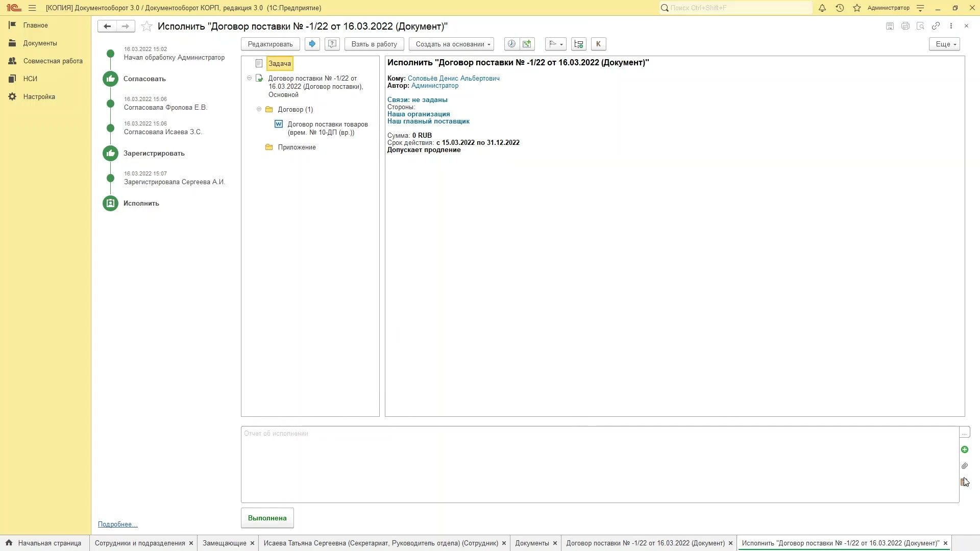This screenshot has height=551, width=980.
Task: Switch to the Документы tab at bottom
Action: [x=532, y=543]
